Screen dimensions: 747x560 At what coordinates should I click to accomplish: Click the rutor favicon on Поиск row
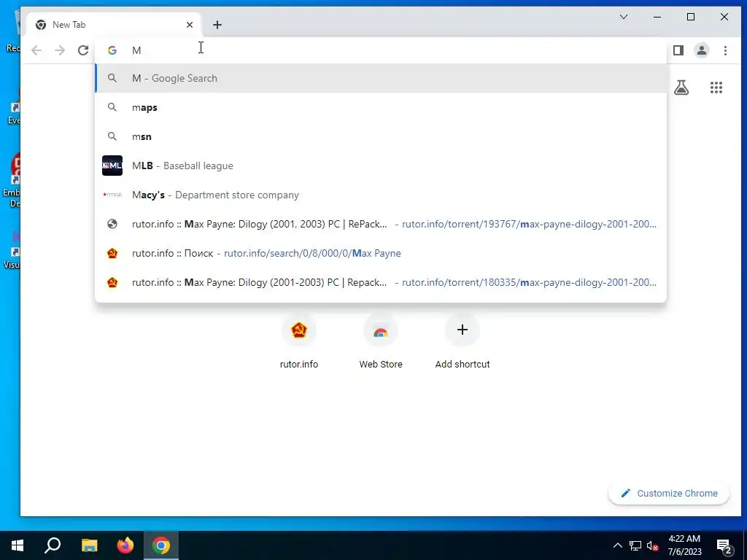pos(112,253)
